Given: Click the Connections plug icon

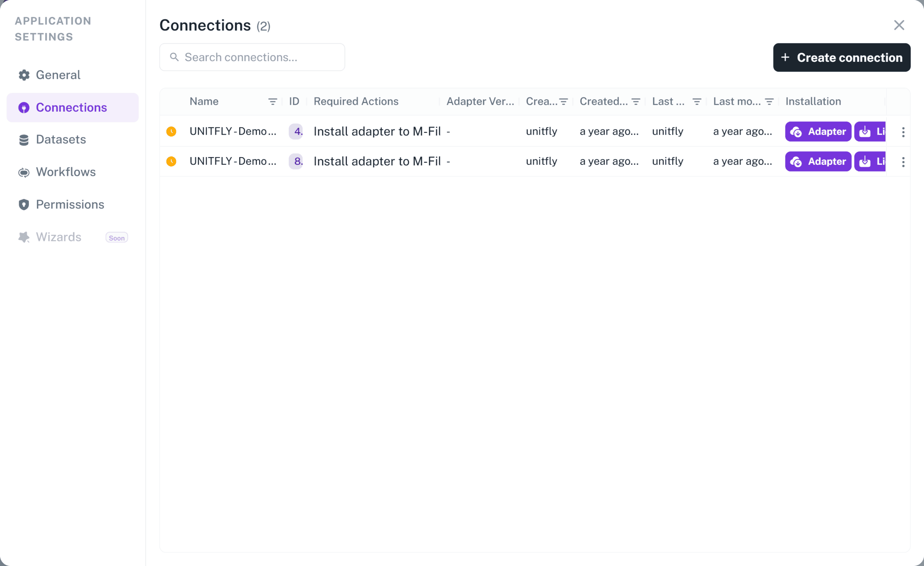Looking at the screenshot, I should pyautogui.click(x=24, y=108).
